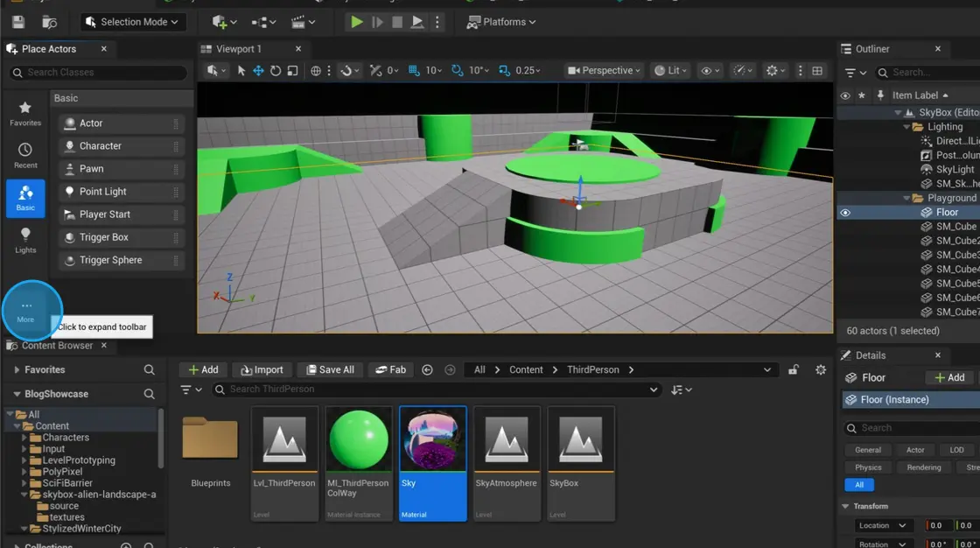Screen dimensions: 980x548
Task: Toggle Content Browser lock icon
Action: pos(794,369)
